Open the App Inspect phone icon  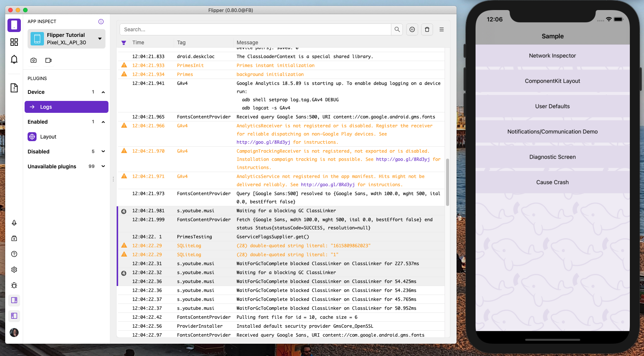(x=14, y=25)
